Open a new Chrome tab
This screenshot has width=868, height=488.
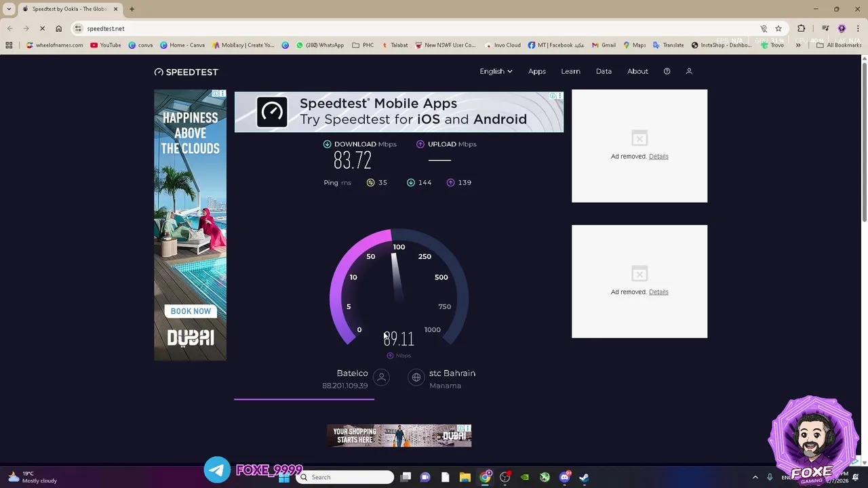click(x=132, y=9)
